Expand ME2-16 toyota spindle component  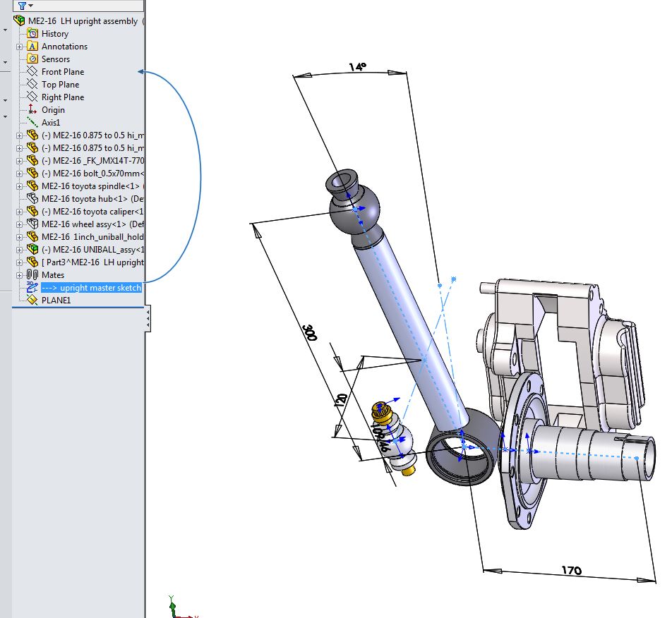coord(20,186)
